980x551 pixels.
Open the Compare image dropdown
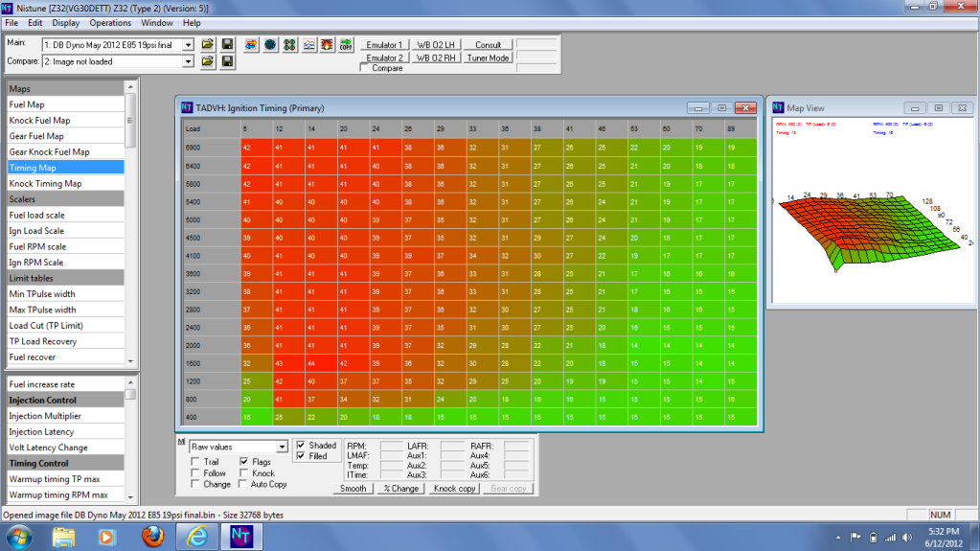(188, 61)
